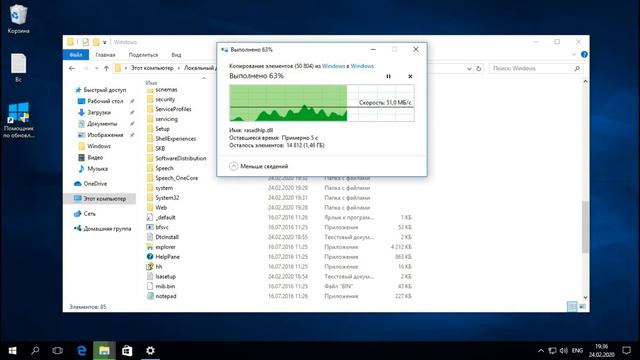
Task: Switch to large icons view layout
Action: (x=582, y=307)
